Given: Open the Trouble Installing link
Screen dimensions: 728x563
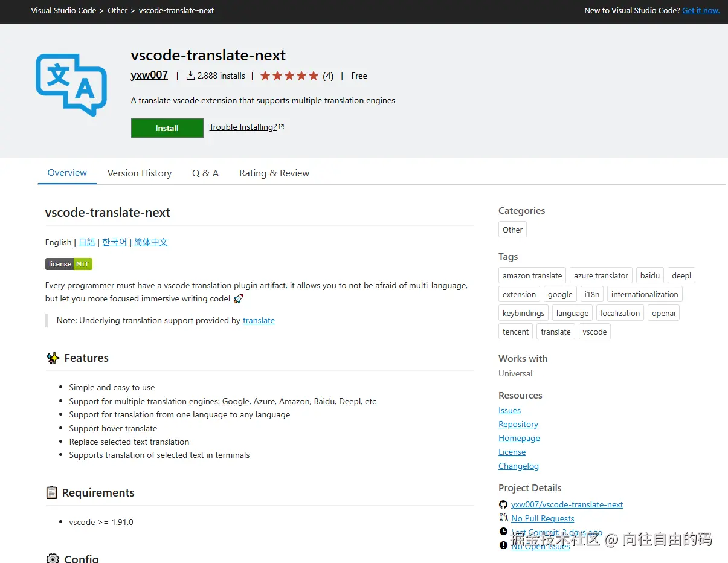Looking at the screenshot, I should click(x=246, y=127).
